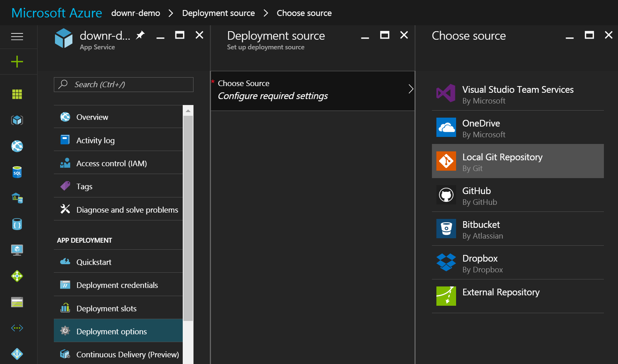Open Deployment slots
Image resolution: width=618 pixels, height=364 pixels.
point(118,308)
